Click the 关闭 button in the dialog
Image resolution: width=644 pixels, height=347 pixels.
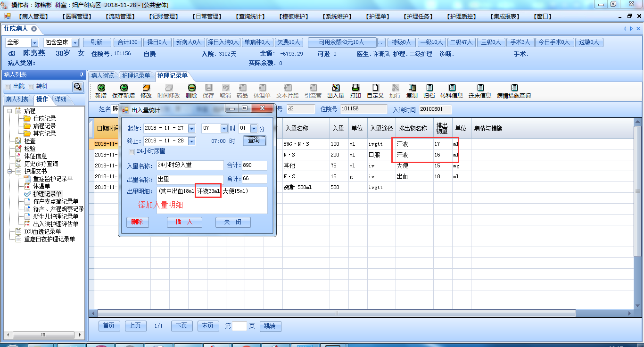click(233, 222)
